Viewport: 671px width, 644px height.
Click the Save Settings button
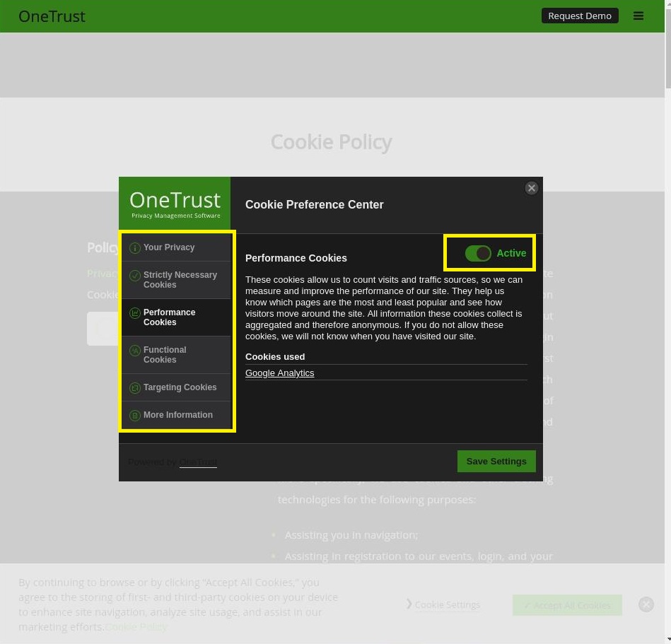click(496, 462)
